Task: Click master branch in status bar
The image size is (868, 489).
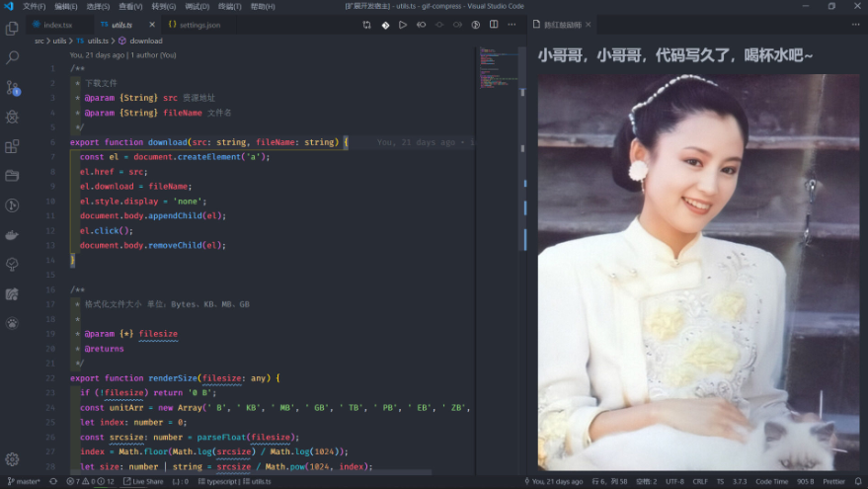Action: pos(24,481)
